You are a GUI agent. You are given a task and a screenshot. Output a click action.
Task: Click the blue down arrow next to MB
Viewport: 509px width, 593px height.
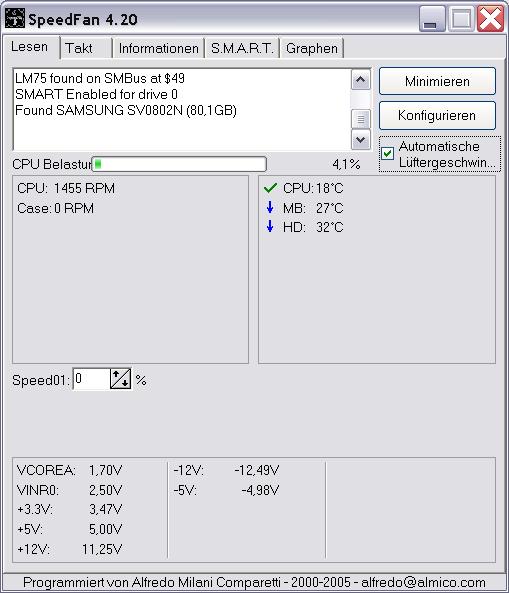click(270, 207)
